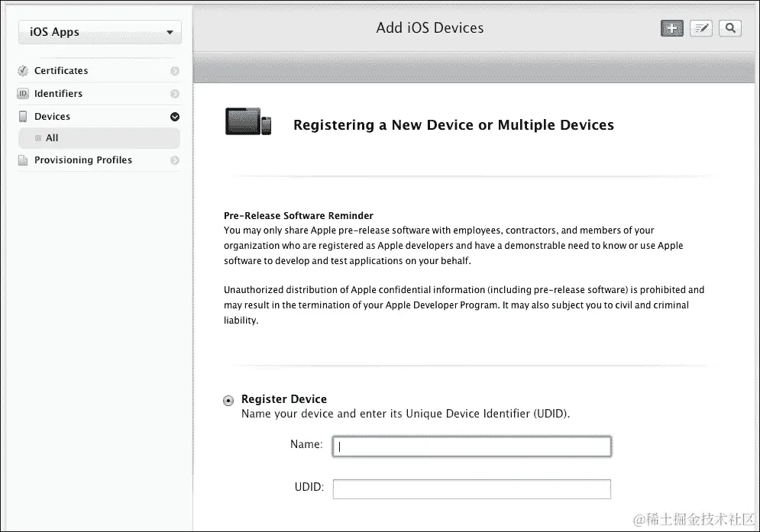The image size is (760, 532).
Task: Click the UDID input field
Action: point(471,489)
